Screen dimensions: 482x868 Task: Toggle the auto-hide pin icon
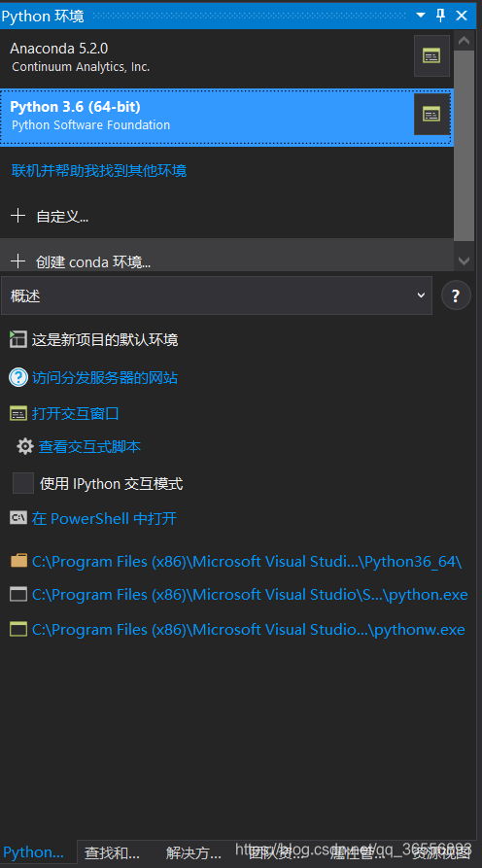tap(441, 16)
